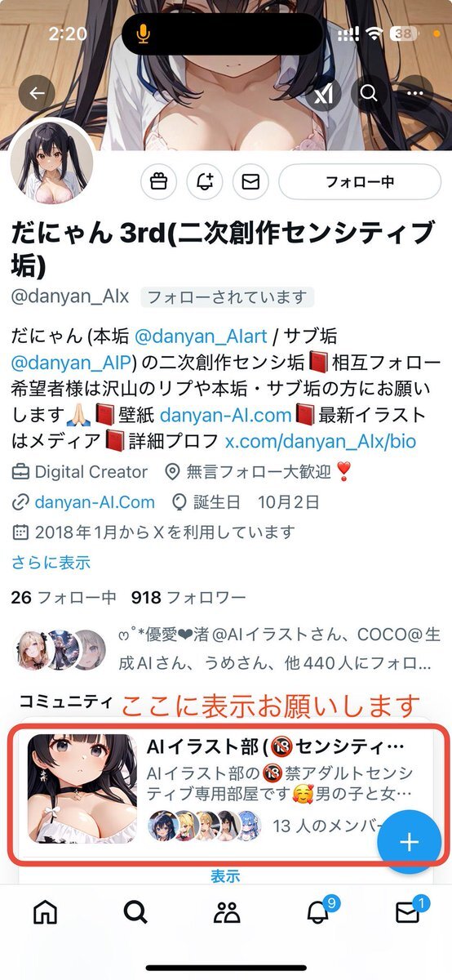This screenshot has width=452, height=980.
Task: Open the three-dot more options menu
Action: click(415, 93)
